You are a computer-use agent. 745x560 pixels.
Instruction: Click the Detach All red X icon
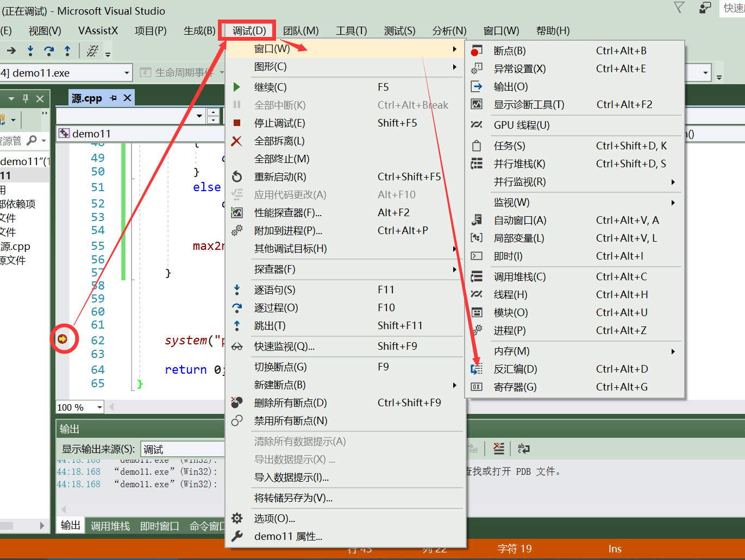click(236, 141)
